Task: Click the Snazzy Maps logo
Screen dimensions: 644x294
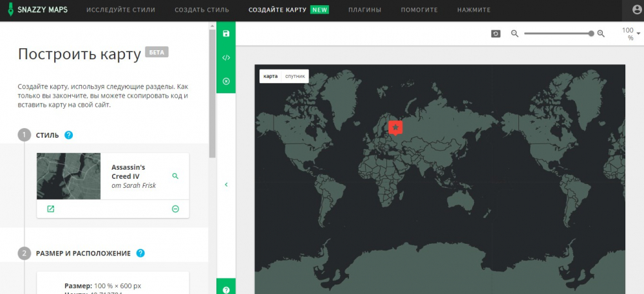Action: point(38,10)
